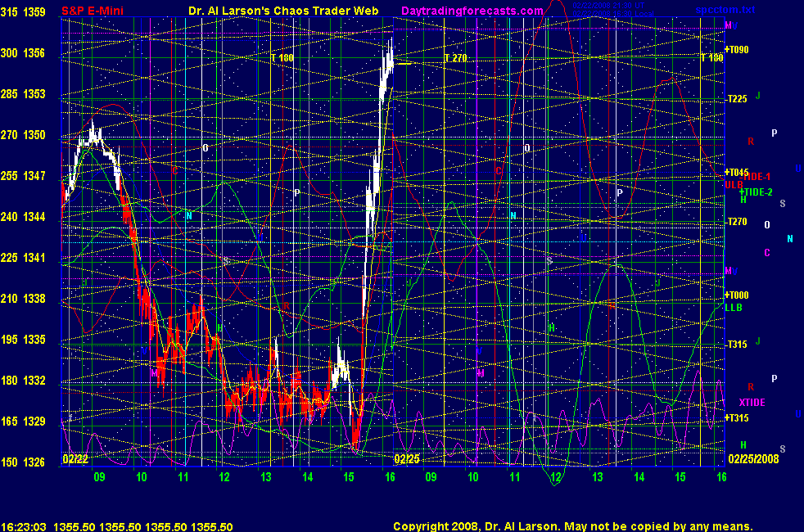Viewport: 804px width, 532px height.
Task: Select the 300 1356 price axis label
Action: tap(23, 53)
